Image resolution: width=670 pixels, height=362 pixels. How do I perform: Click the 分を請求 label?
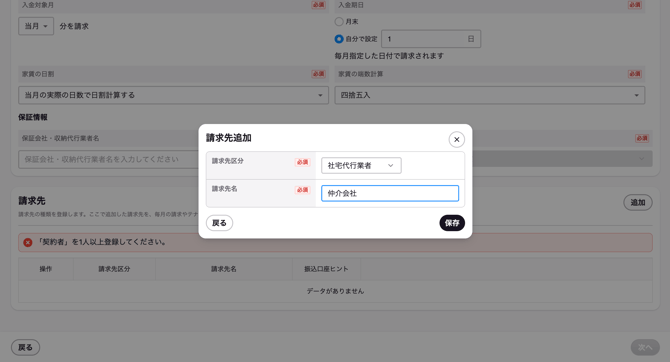74,26
